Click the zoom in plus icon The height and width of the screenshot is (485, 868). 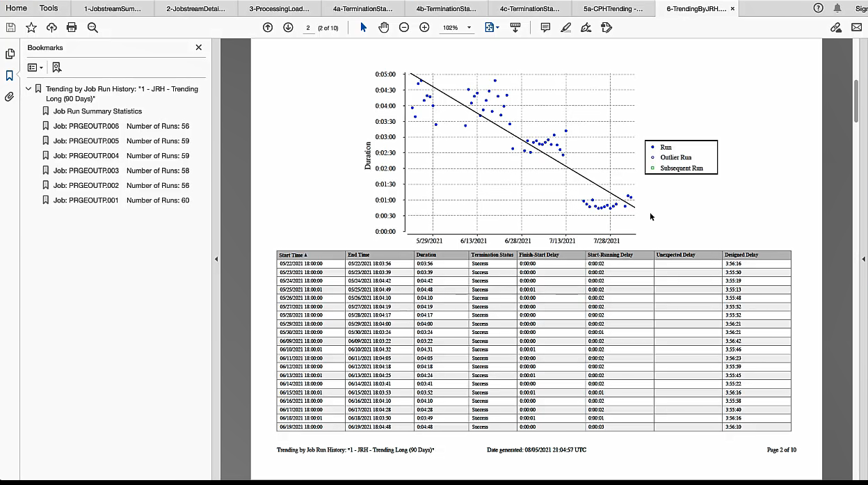pos(424,28)
